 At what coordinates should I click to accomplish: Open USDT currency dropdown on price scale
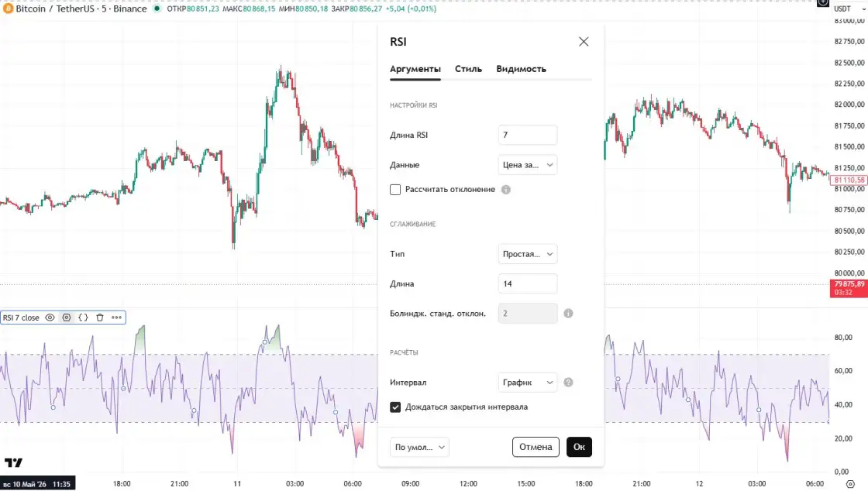coord(849,9)
